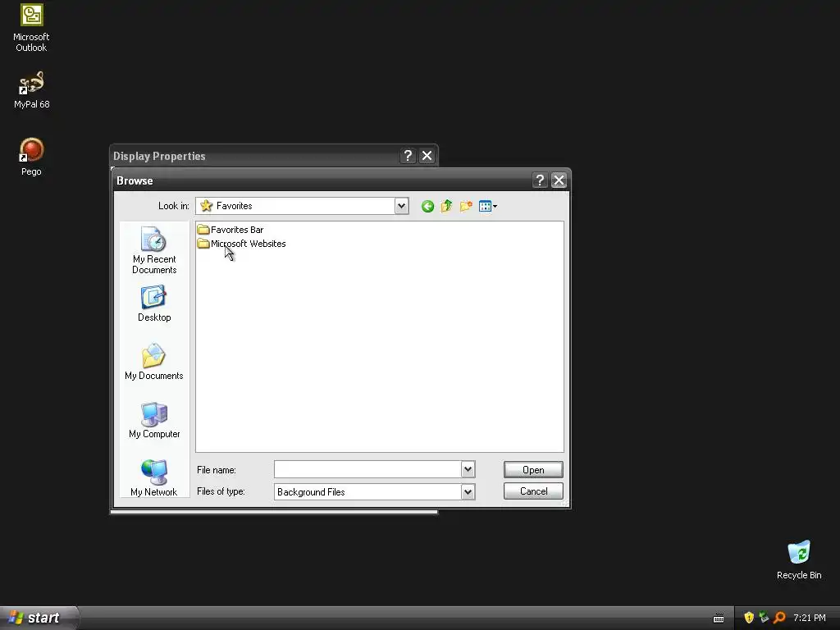Click the 7:21 PM taskbar clock
The width and height of the screenshot is (840, 630).
point(810,618)
